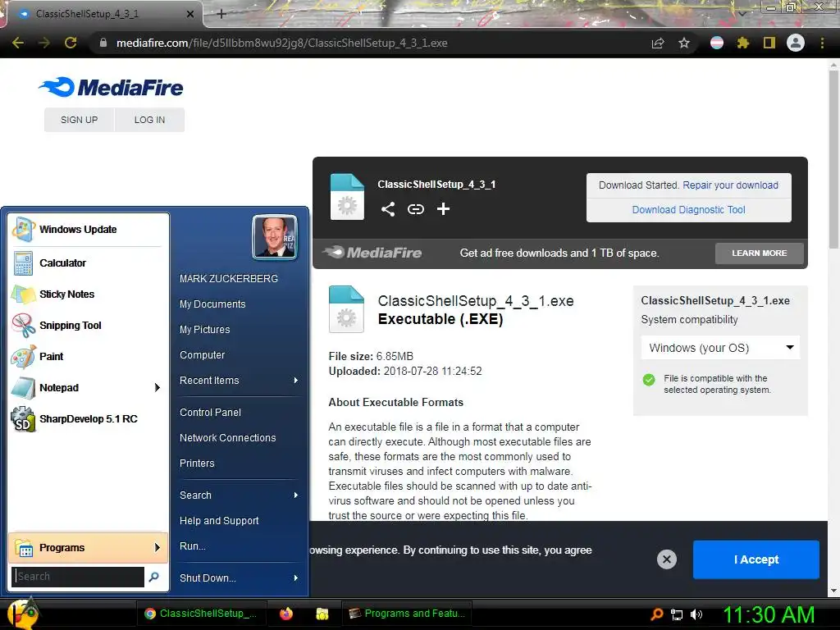Click the start menu search field
This screenshot has height=630, width=840.
(x=78, y=577)
